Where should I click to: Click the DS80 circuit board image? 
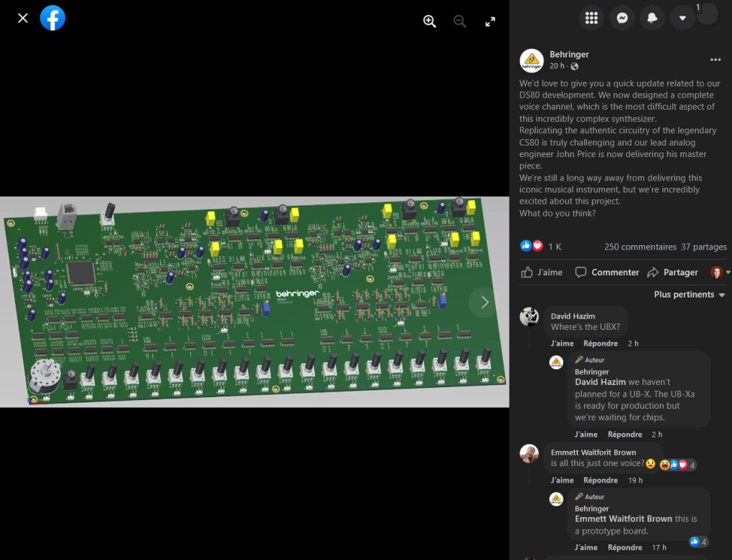pyautogui.click(x=255, y=302)
